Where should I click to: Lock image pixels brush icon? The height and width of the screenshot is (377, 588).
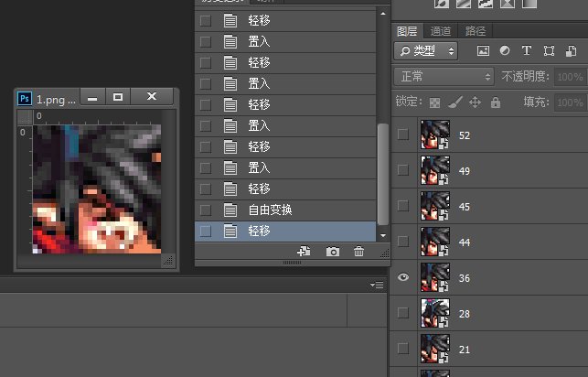pos(455,102)
